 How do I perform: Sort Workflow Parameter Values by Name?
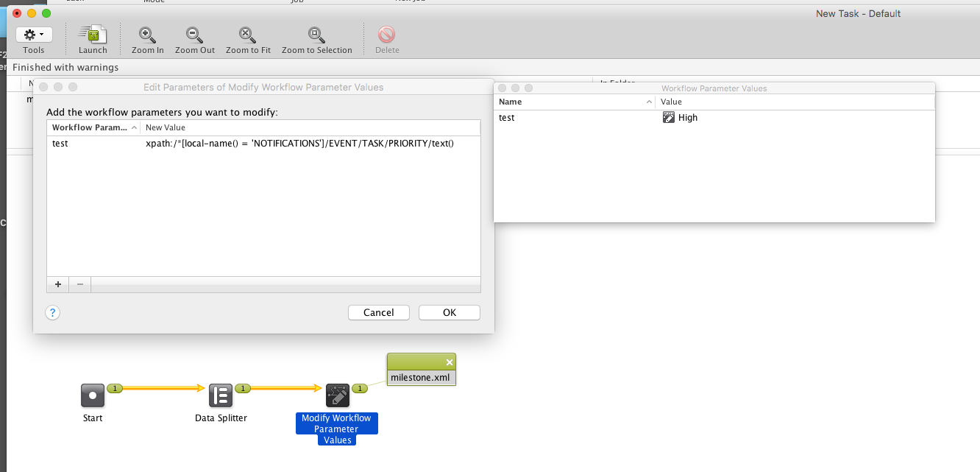[x=575, y=102]
